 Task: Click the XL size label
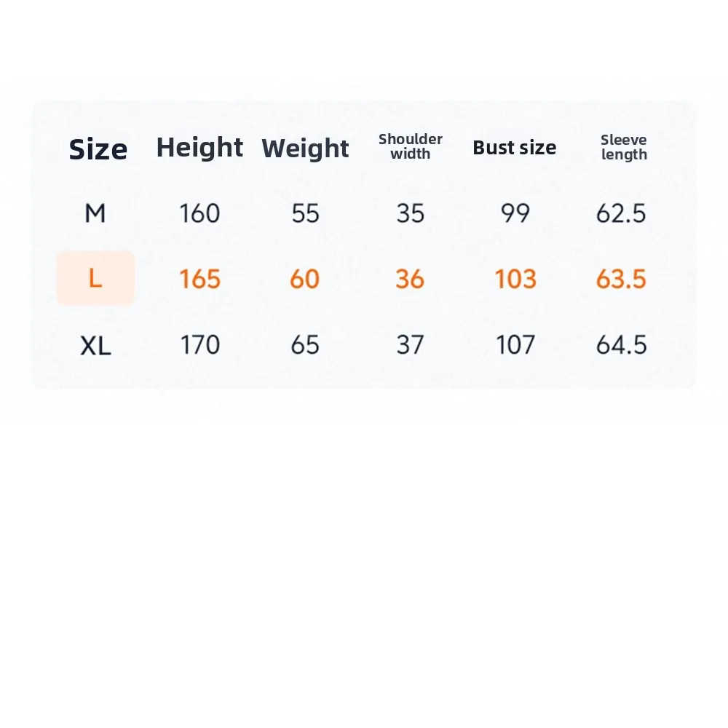pyautogui.click(x=95, y=345)
